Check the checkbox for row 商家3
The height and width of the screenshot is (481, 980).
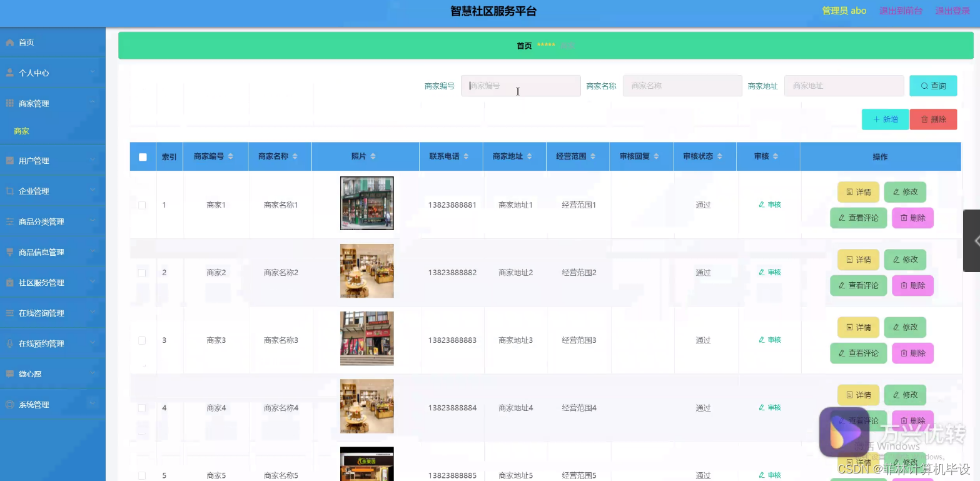(x=142, y=340)
